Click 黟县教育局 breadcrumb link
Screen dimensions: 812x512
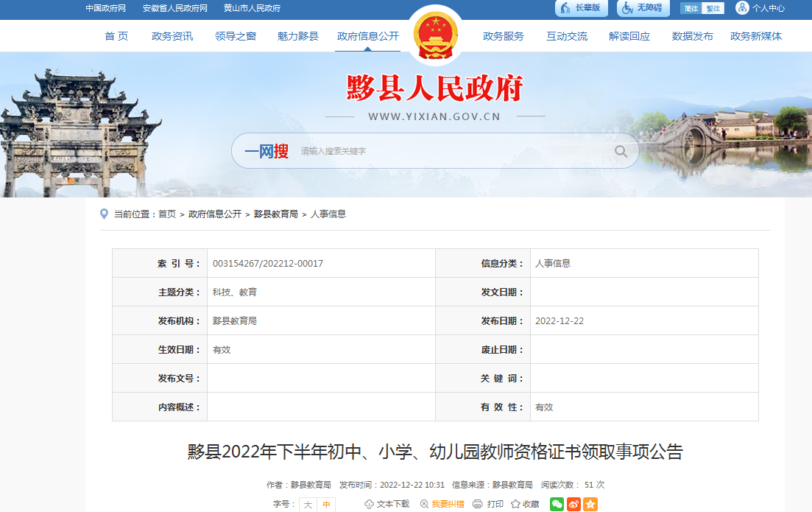pos(275,214)
